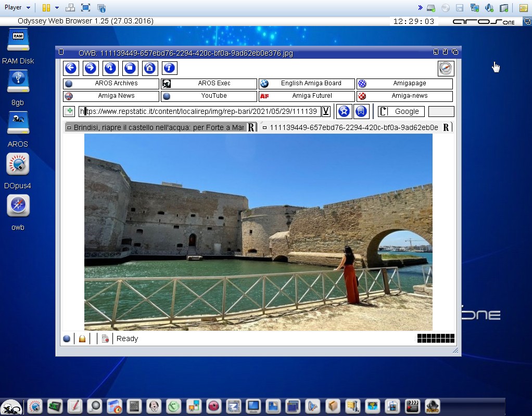Open the Player menu dropdown

click(17, 8)
